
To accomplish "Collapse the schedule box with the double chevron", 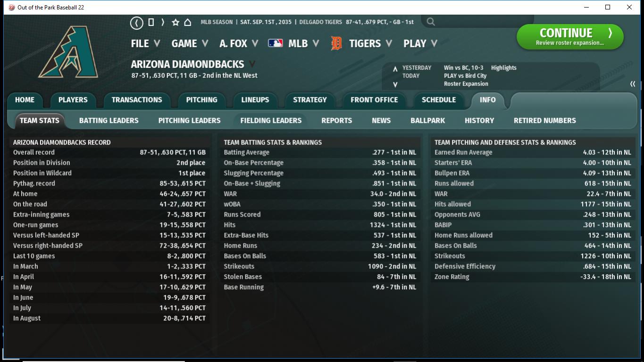I will [633, 84].
